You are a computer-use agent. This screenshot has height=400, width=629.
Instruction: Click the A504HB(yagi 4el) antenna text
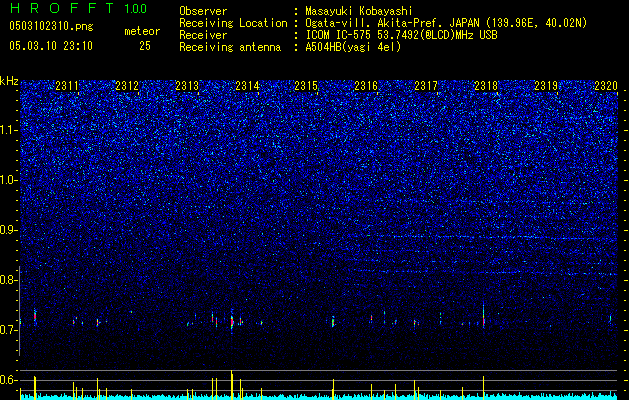click(x=353, y=47)
